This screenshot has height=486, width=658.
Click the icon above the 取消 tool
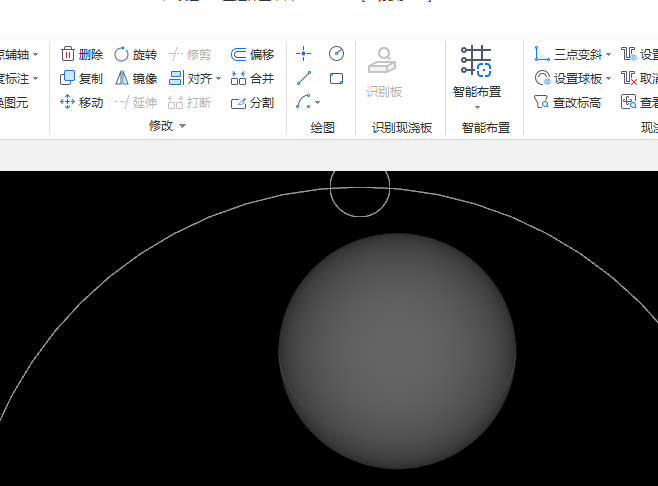click(629, 54)
